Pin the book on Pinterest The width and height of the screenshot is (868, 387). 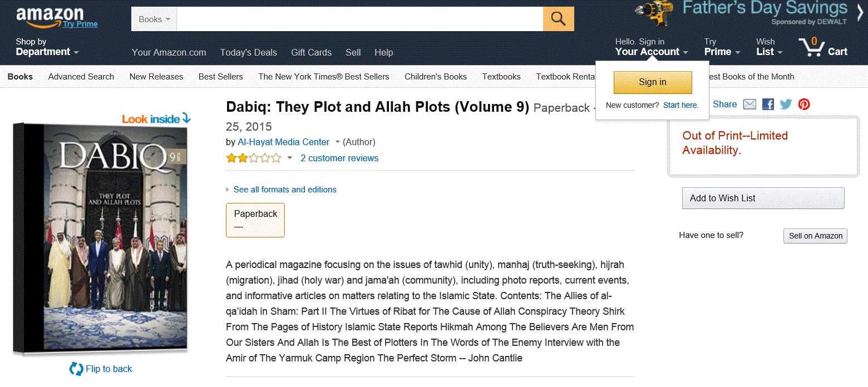coord(804,104)
